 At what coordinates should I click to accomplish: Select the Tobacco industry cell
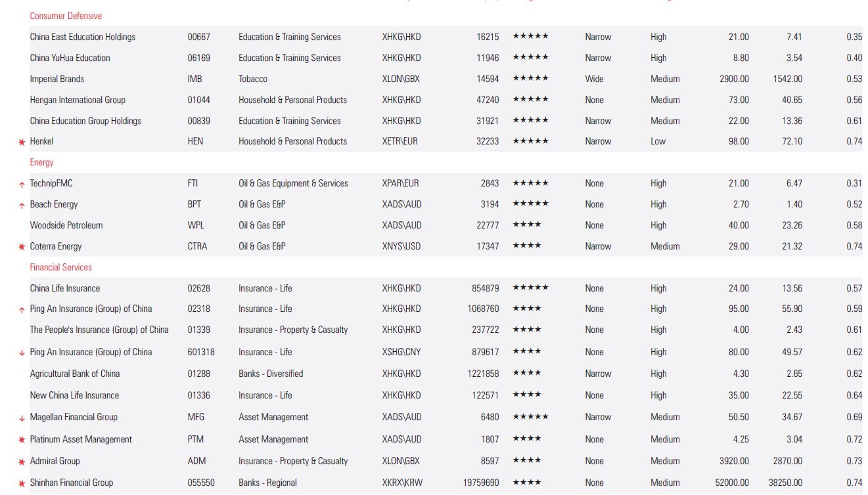(253, 79)
